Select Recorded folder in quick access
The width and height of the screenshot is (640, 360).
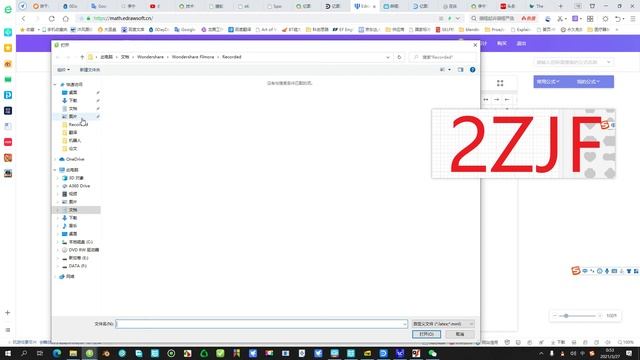[75, 124]
